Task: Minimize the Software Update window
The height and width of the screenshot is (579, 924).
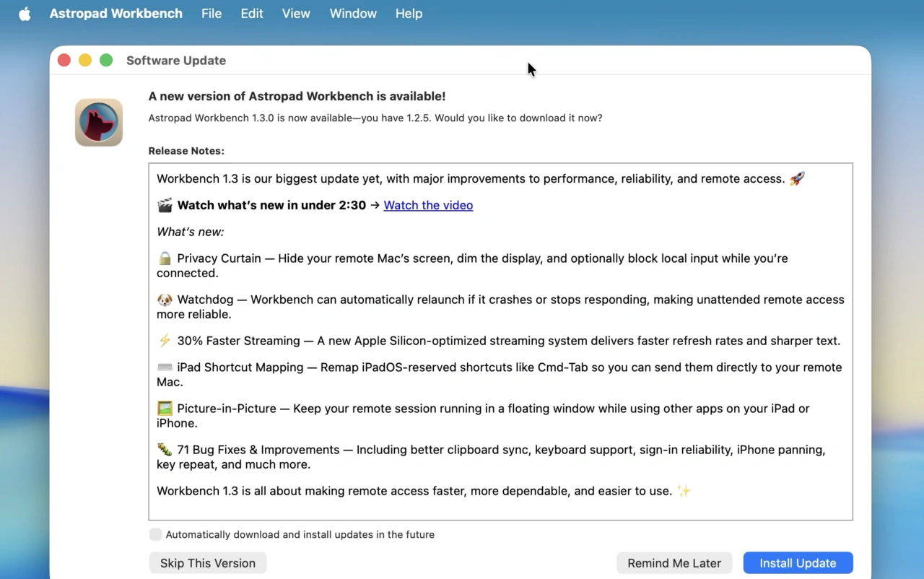Action: pyautogui.click(x=85, y=61)
